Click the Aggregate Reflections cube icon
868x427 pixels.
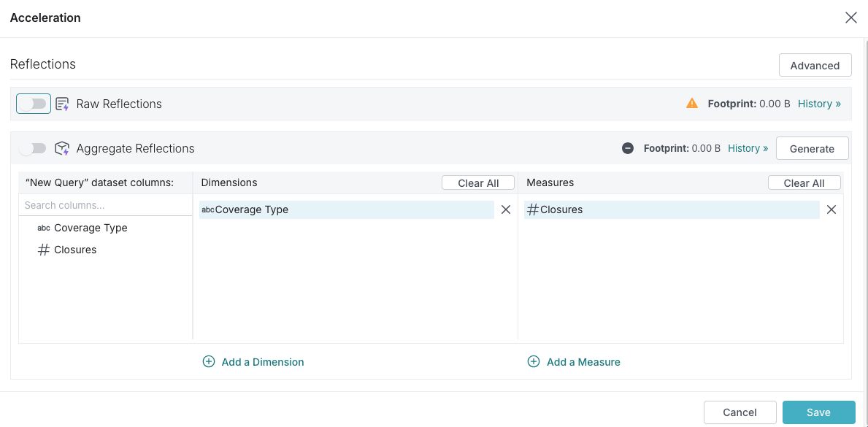pos(62,148)
